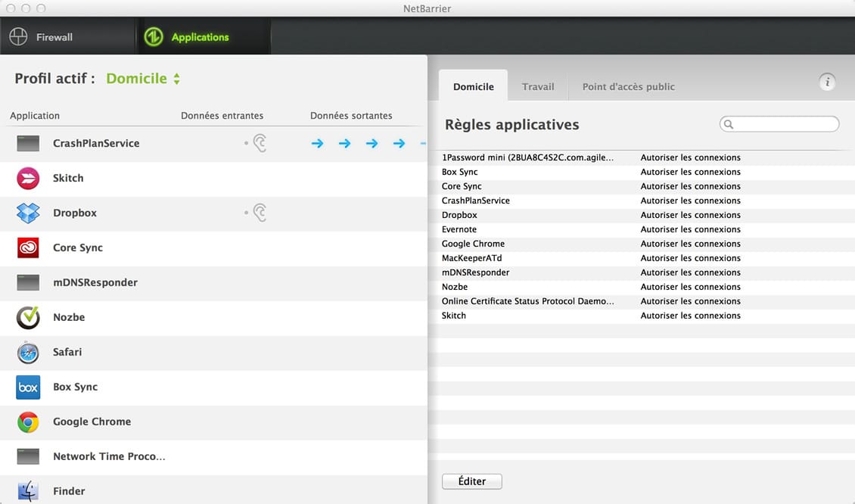Select the Nozbe rule row
This screenshot has width=855, height=504.
642,287
